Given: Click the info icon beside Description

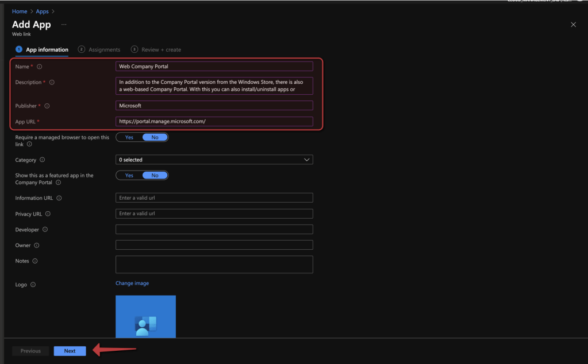Looking at the screenshot, I should click(x=52, y=83).
